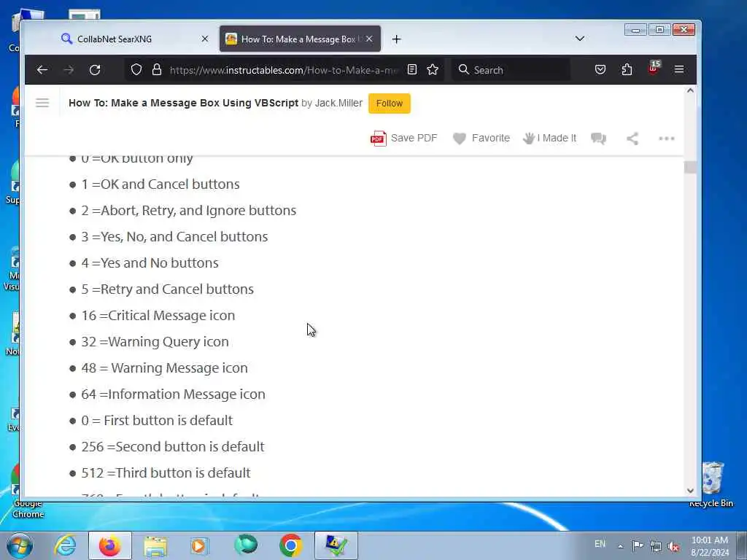
Task: Save page to Pocket
Action: pyautogui.click(x=600, y=70)
